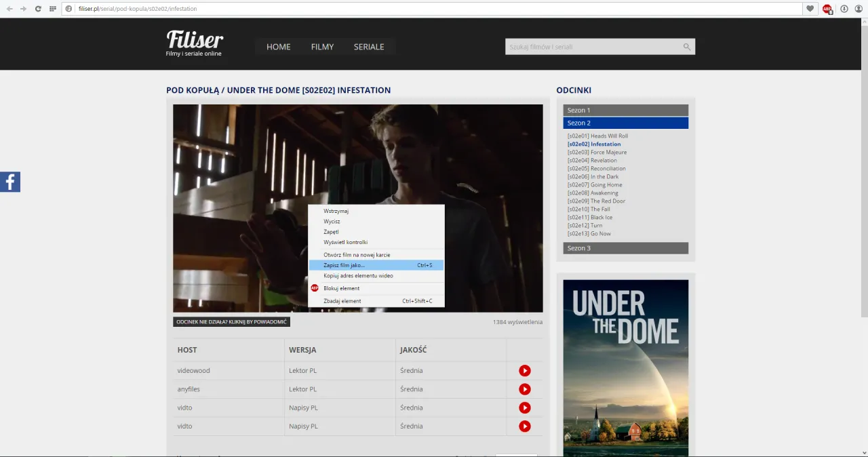This screenshot has height=457, width=868.
Task: Click the 'Odcinek nie działa? Kliknij by powiadomić' button
Action: point(231,321)
